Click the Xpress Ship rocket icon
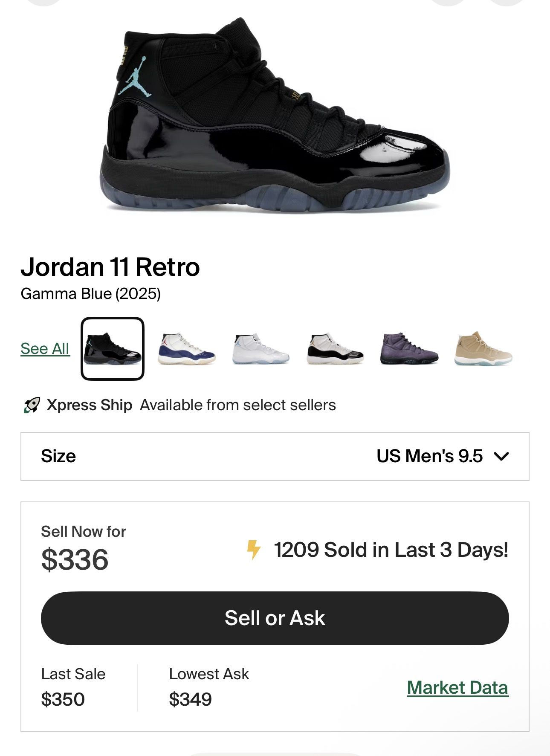Screen dimensions: 550x756 [32, 405]
